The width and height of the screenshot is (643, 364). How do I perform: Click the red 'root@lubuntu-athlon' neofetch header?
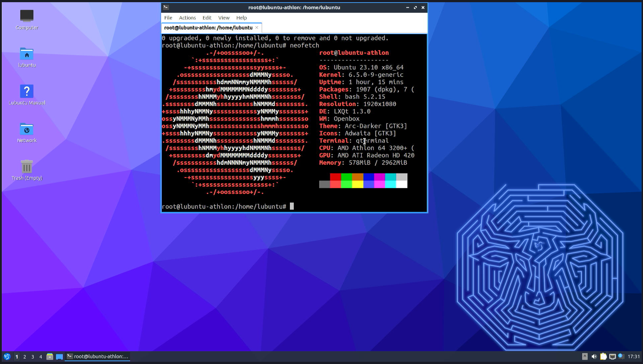(354, 53)
